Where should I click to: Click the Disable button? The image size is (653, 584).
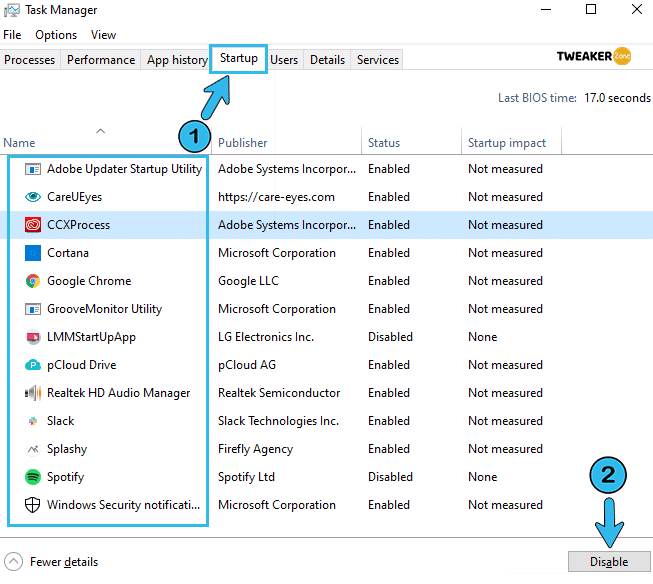[609, 562]
